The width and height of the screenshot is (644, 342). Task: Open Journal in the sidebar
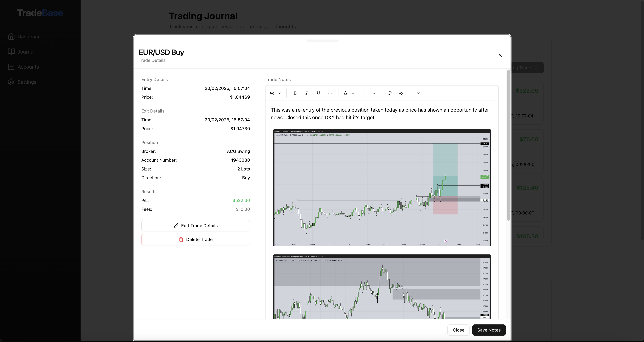[x=26, y=52]
